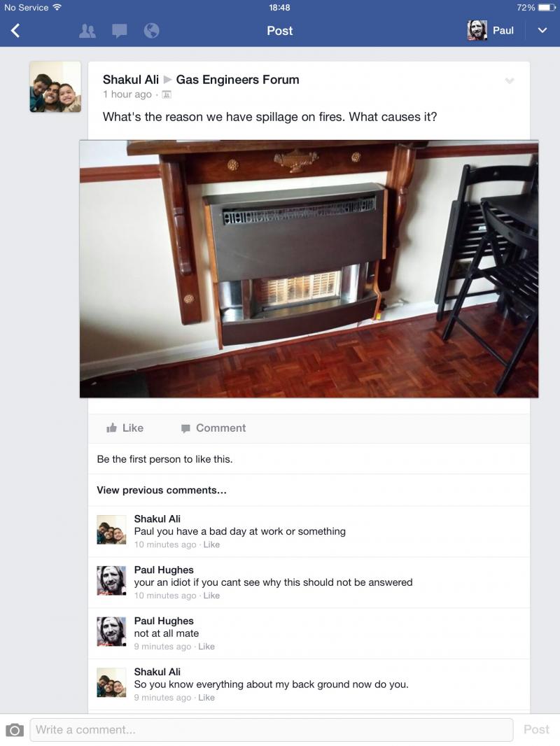Open the gas fire photo
This screenshot has height=746, width=560.
(x=309, y=269)
